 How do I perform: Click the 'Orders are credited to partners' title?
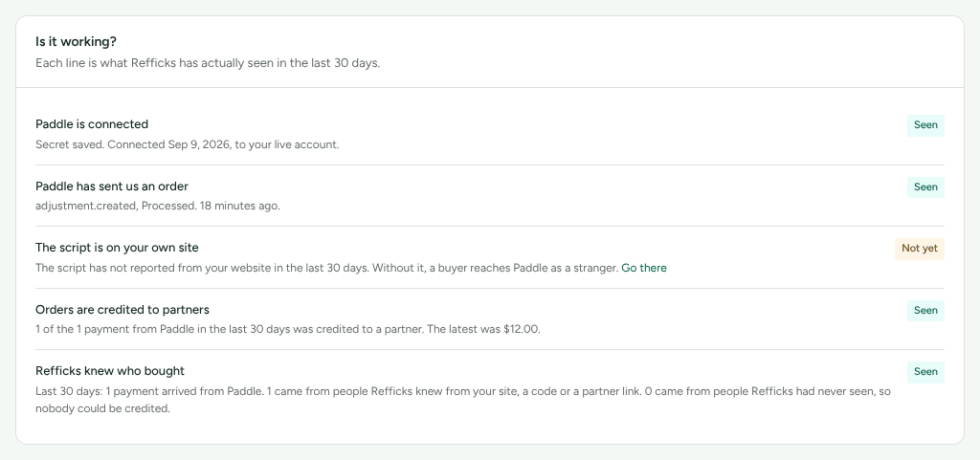point(122,310)
